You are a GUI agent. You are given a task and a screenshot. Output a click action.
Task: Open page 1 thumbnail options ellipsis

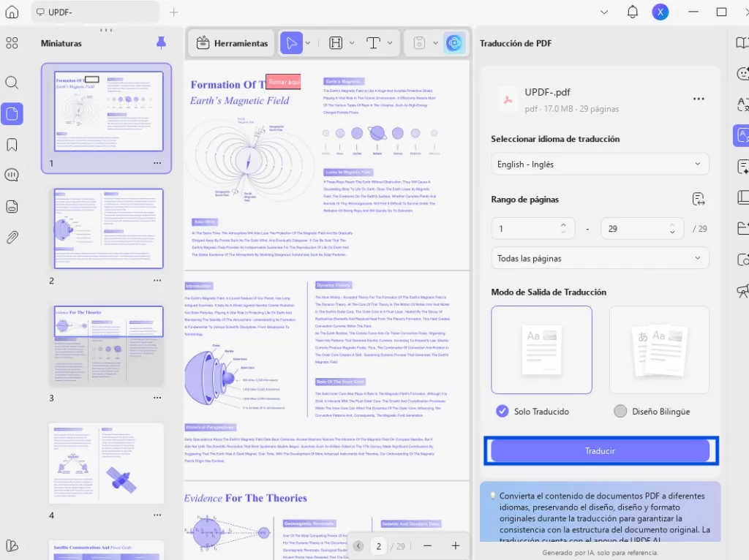(157, 163)
